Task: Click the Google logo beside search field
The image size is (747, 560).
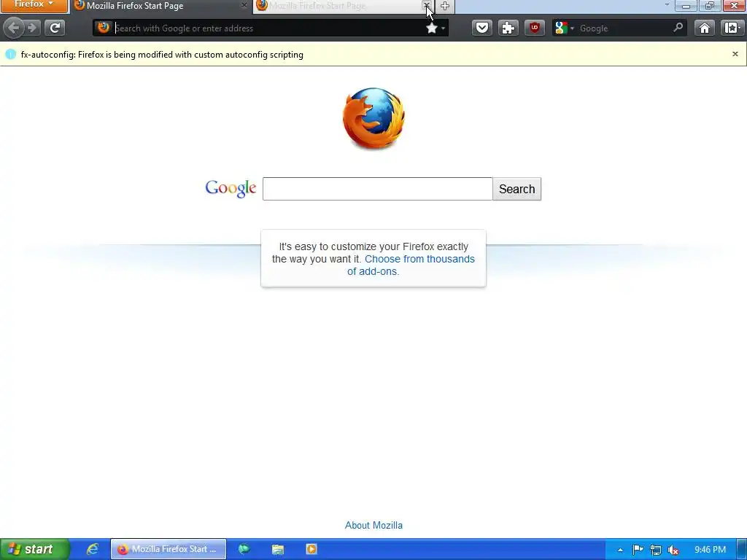Action: tap(231, 189)
